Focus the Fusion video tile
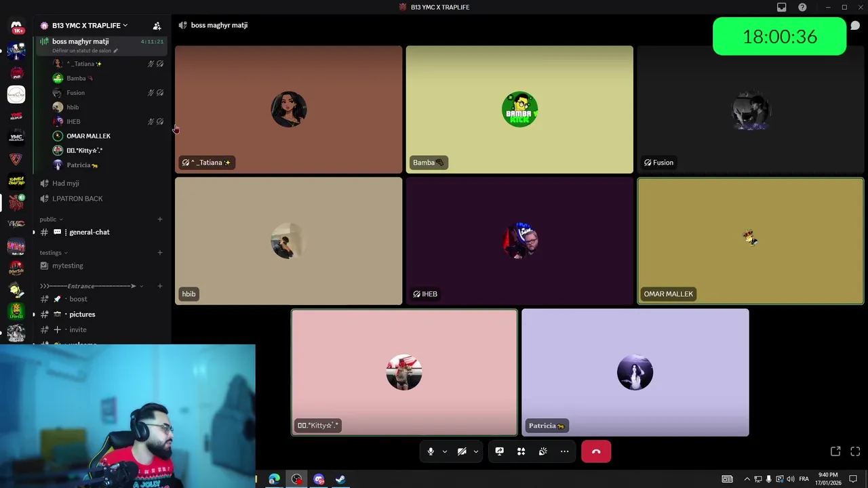Viewport: 868px width, 488px height. [751, 110]
